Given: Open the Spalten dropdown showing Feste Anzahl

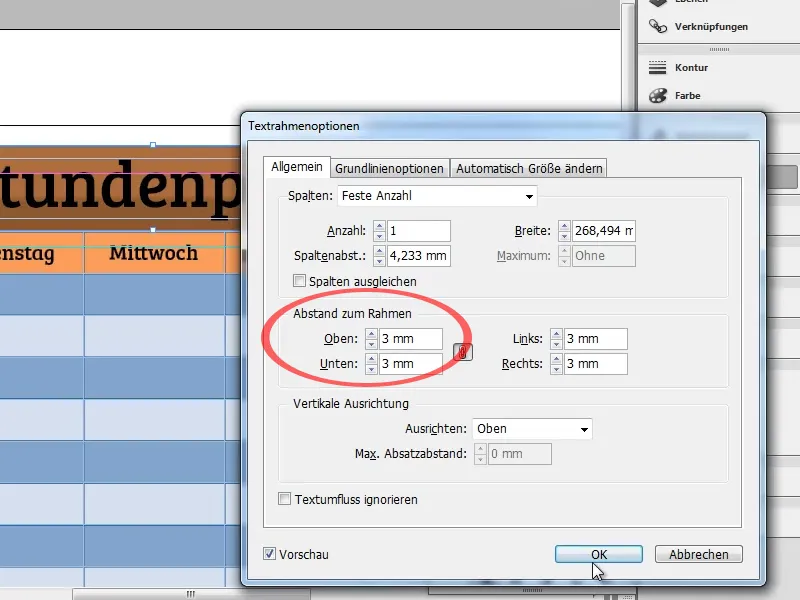Looking at the screenshot, I should pos(437,196).
